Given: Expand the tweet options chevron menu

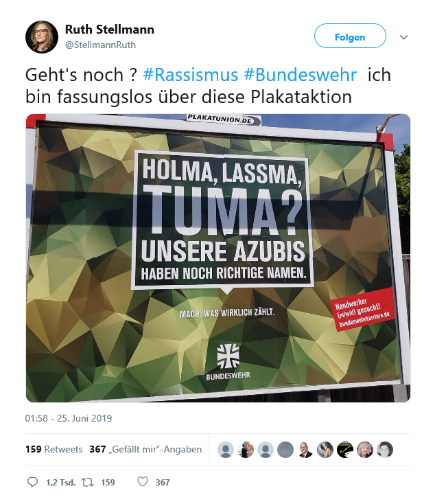Looking at the screenshot, I should click(x=403, y=37).
